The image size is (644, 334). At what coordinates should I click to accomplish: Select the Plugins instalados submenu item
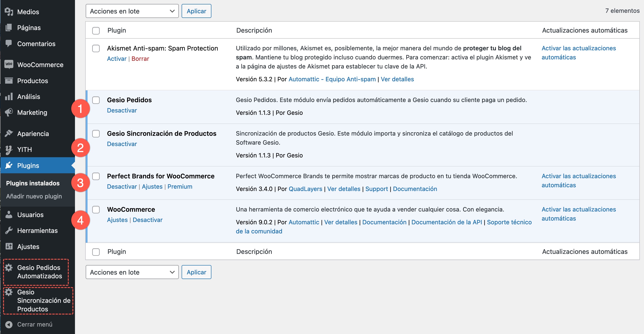coord(33,183)
